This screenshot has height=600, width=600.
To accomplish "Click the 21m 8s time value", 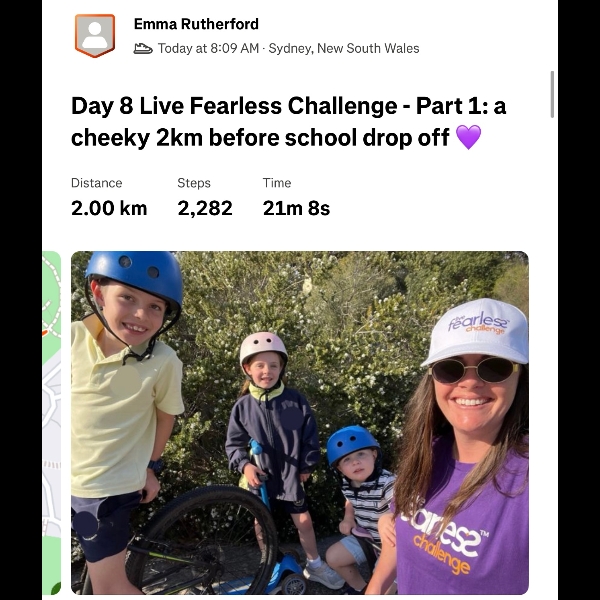I will click(x=296, y=209).
